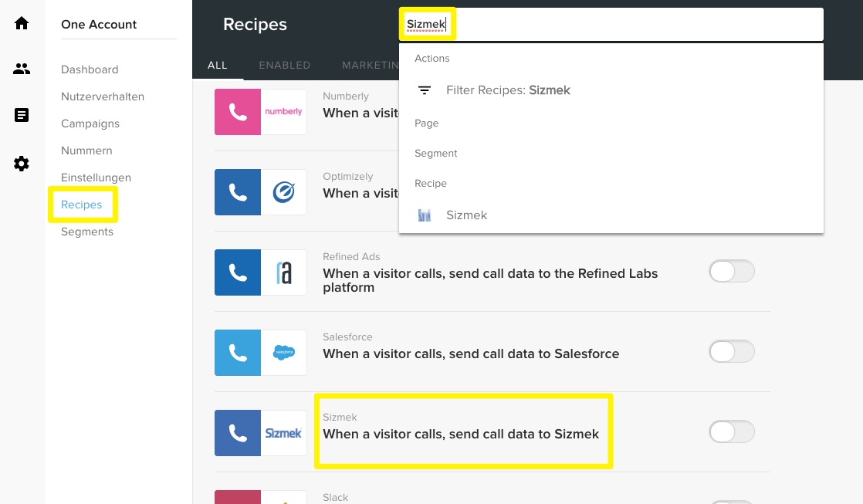The height and width of the screenshot is (504, 863).
Task: Turn on the Refined Ads recipe switch
Action: tap(732, 271)
